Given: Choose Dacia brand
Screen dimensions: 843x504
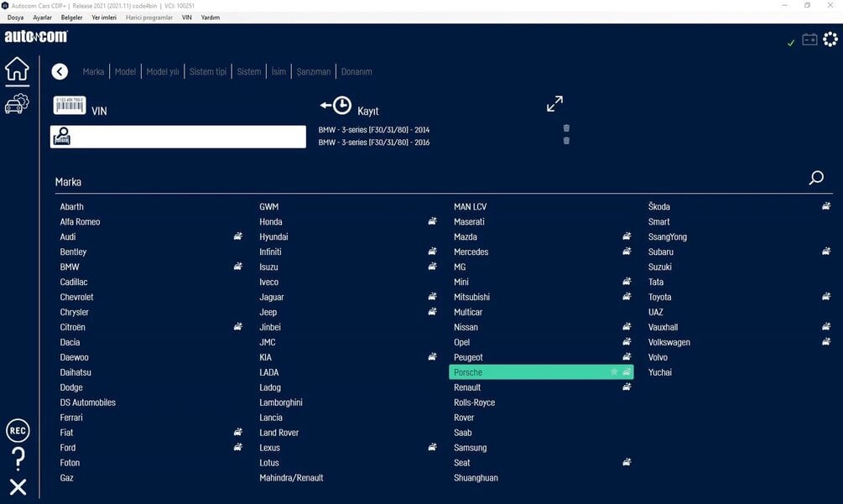Looking at the screenshot, I should coord(70,342).
